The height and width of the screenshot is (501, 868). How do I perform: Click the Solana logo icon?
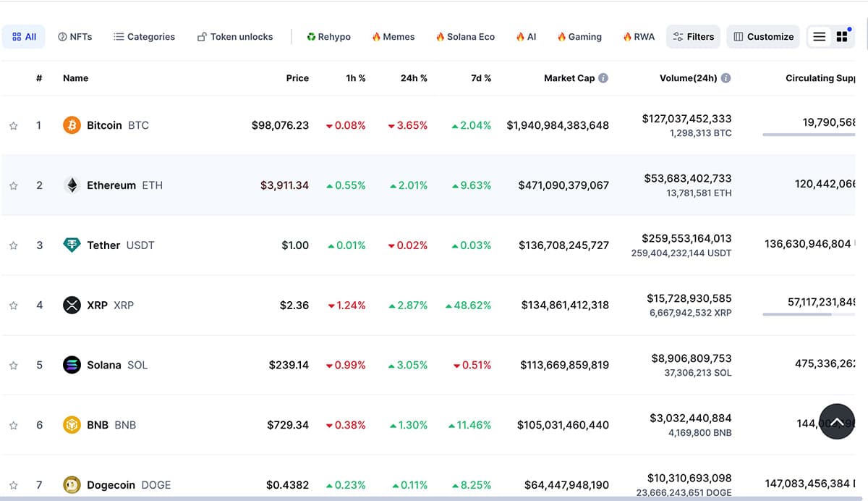72,365
